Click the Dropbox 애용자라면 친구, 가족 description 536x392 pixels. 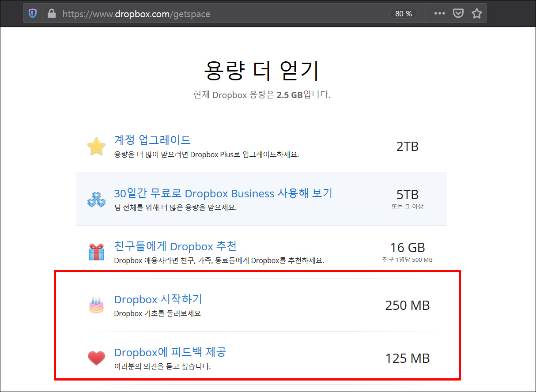pos(219,260)
